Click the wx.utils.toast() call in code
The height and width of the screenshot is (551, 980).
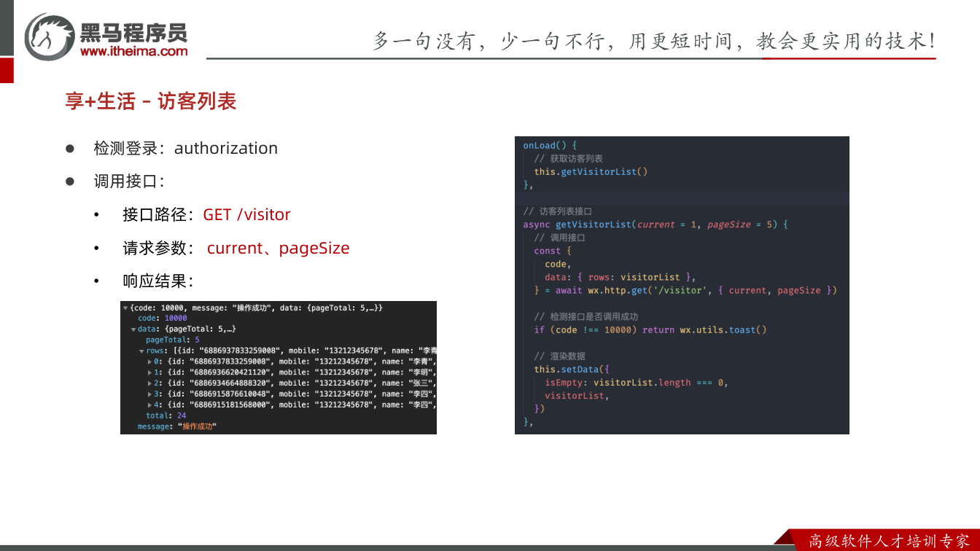[723, 329]
